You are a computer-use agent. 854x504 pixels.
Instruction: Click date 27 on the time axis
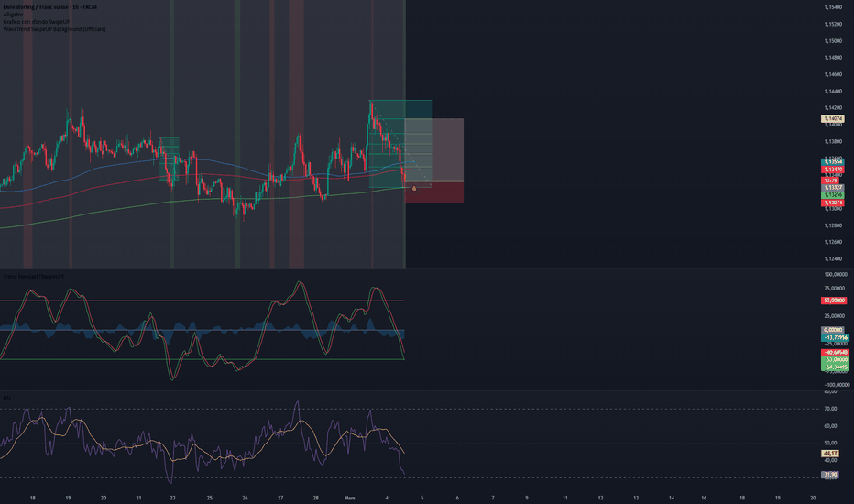[280, 498]
